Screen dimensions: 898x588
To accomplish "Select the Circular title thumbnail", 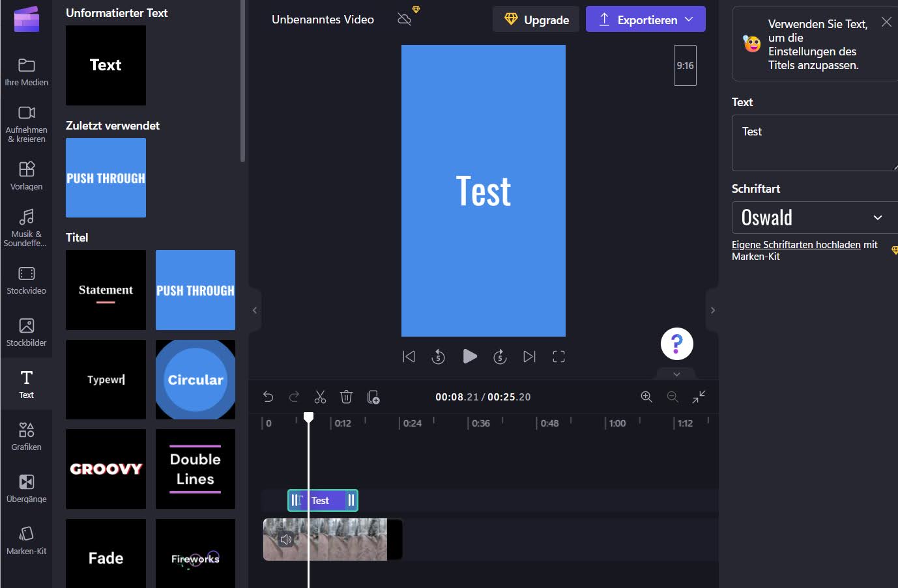I will [196, 380].
